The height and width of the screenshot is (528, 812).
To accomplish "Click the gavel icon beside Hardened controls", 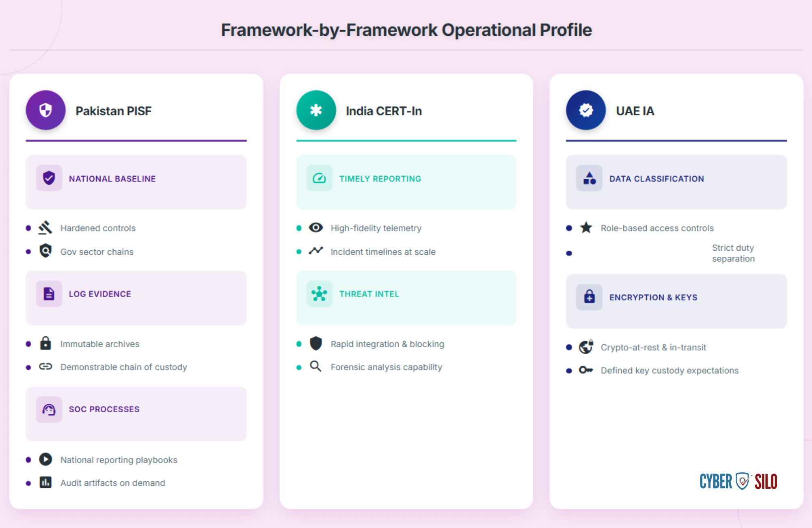I will tap(45, 227).
